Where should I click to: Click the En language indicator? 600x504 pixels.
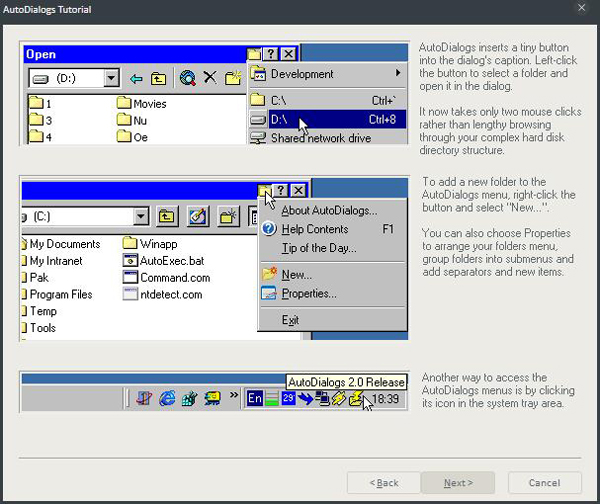point(254,398)
